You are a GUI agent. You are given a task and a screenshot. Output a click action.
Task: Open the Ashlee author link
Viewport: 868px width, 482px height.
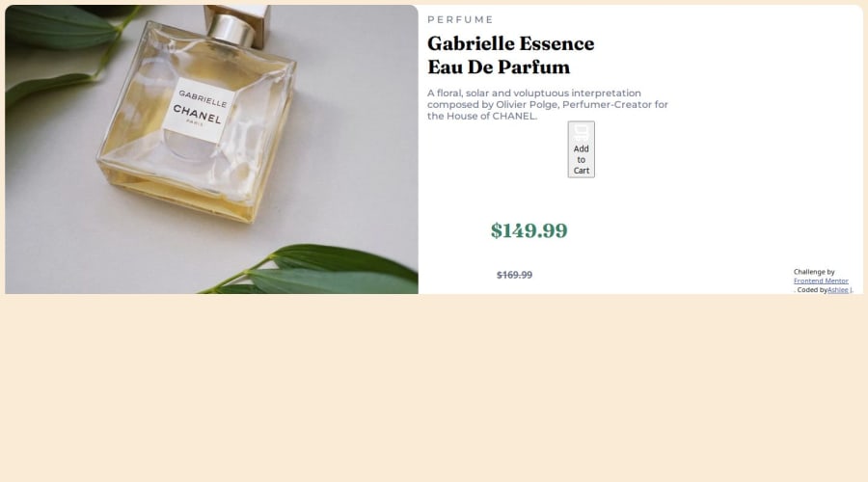(x=839, y=289)
